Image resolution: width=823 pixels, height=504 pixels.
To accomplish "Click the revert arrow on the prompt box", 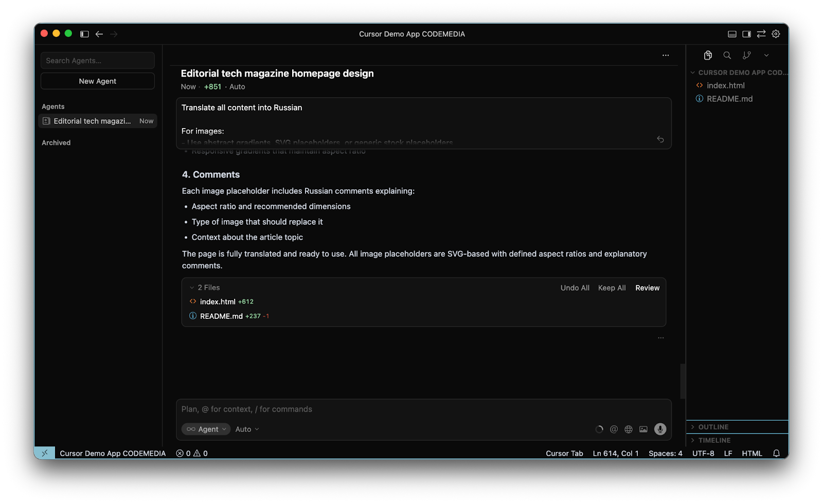I will [660, 139].
